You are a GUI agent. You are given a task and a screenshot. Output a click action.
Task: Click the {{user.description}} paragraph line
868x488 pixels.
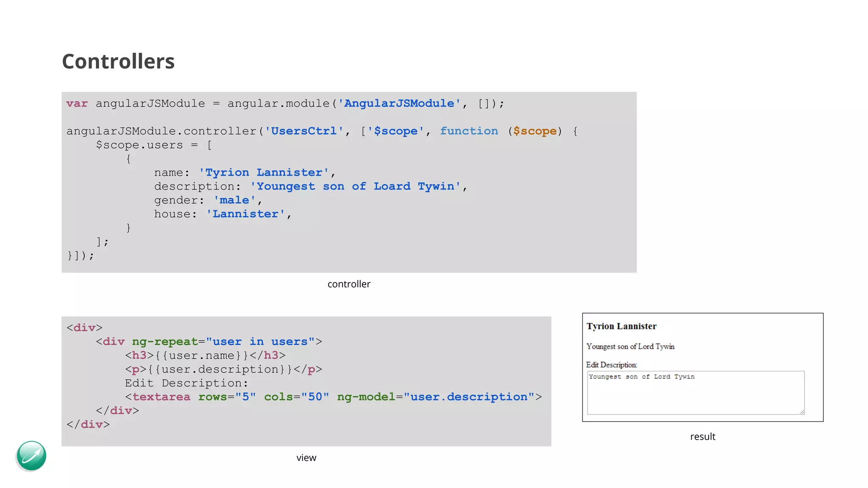pos(223,369)
